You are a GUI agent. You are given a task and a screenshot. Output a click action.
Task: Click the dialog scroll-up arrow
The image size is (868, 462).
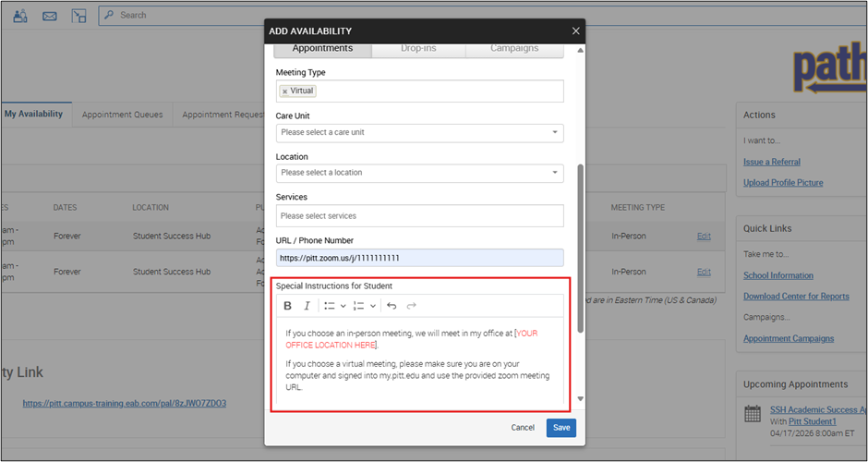[580, 51]
